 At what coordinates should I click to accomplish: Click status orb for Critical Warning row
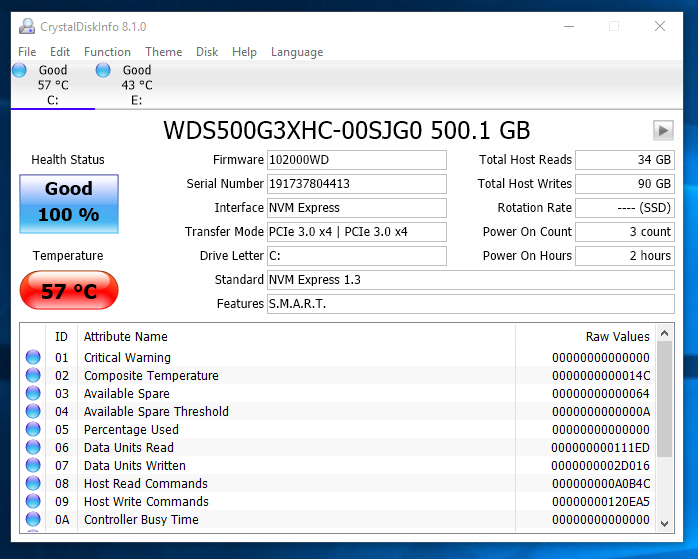click(33, 357)
